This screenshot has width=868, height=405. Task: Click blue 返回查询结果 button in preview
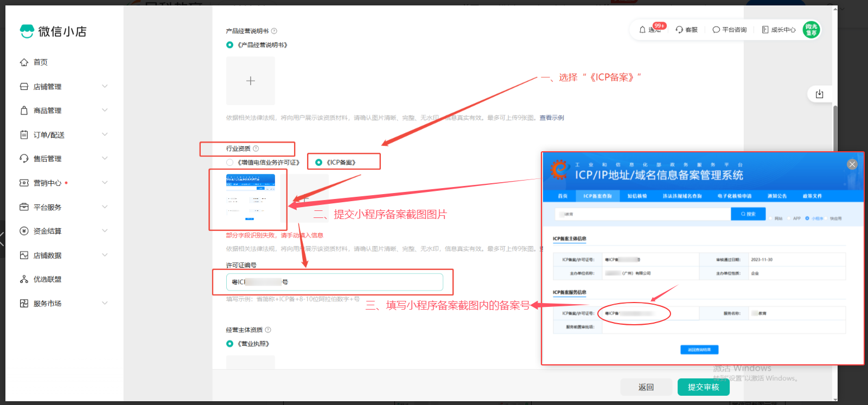pyautogui.click(x=699, y=350)
